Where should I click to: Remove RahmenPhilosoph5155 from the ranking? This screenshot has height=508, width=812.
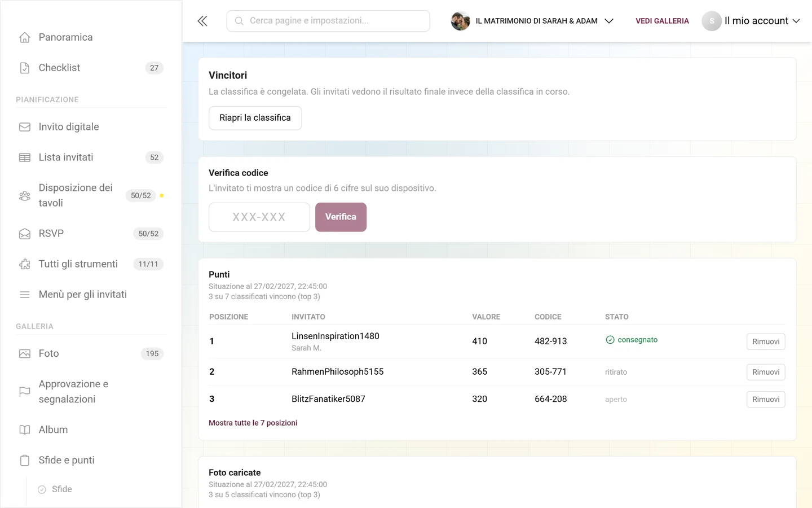pos(766,372)
